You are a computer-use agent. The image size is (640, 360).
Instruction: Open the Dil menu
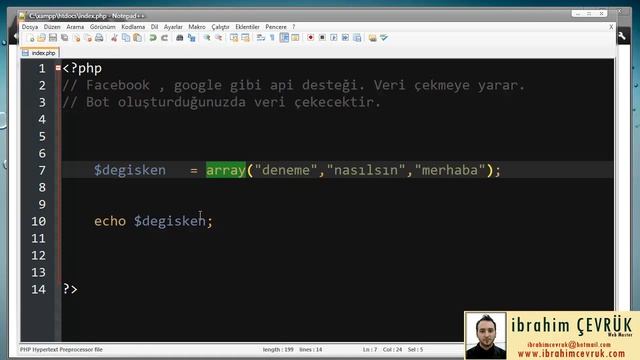coord(154,27)
